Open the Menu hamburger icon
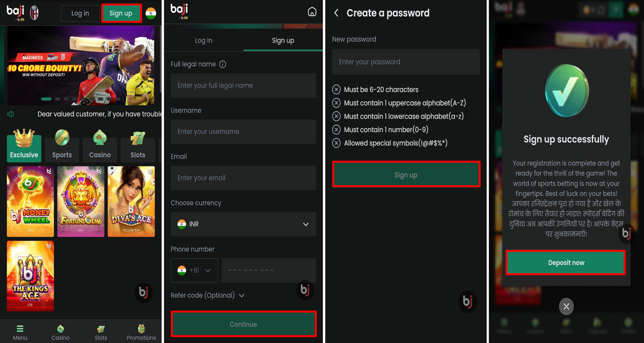Image resolution: width=644 pixels, height=343 pixels. (x=20, y=328)
